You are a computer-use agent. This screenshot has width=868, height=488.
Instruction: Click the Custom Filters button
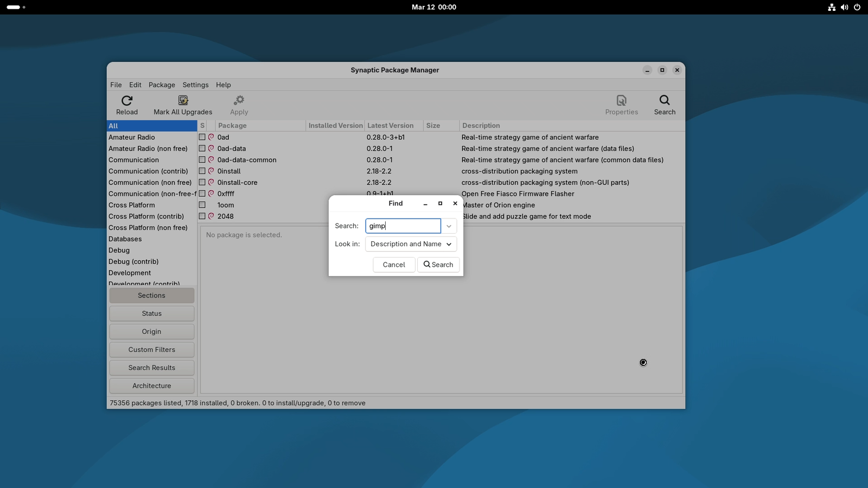pyautogui.click(x=151, y=350)
